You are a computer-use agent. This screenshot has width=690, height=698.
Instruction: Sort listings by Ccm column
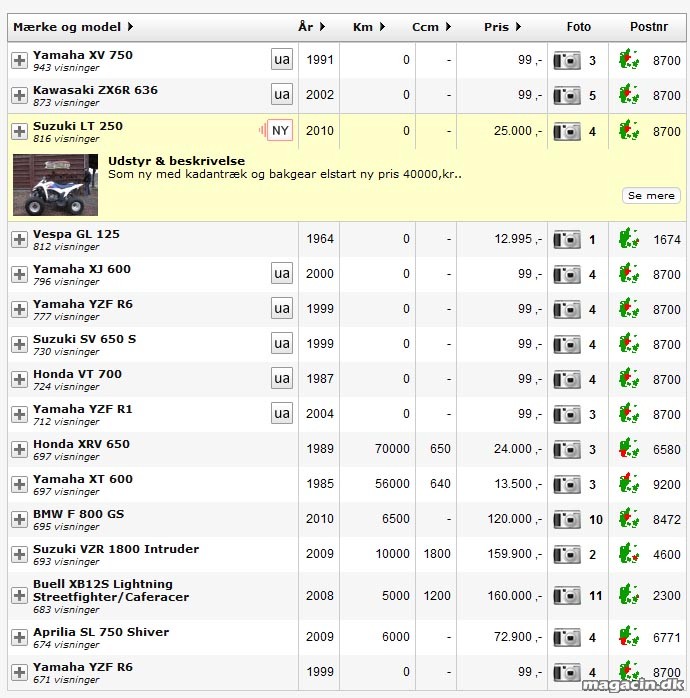pyautogui.click(x=432, y=27)
